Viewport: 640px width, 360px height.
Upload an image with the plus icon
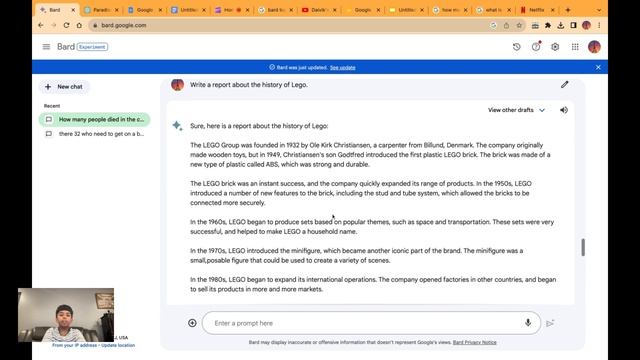(x=192, y=323)
